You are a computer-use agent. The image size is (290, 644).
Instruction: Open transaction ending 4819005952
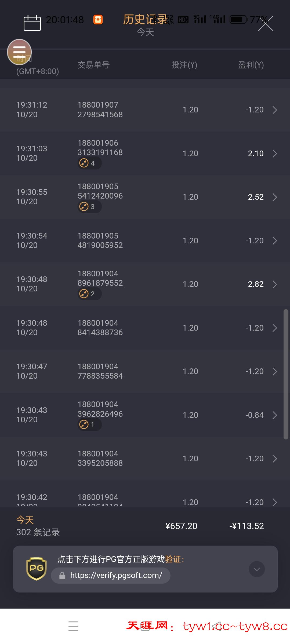(100, 240)
